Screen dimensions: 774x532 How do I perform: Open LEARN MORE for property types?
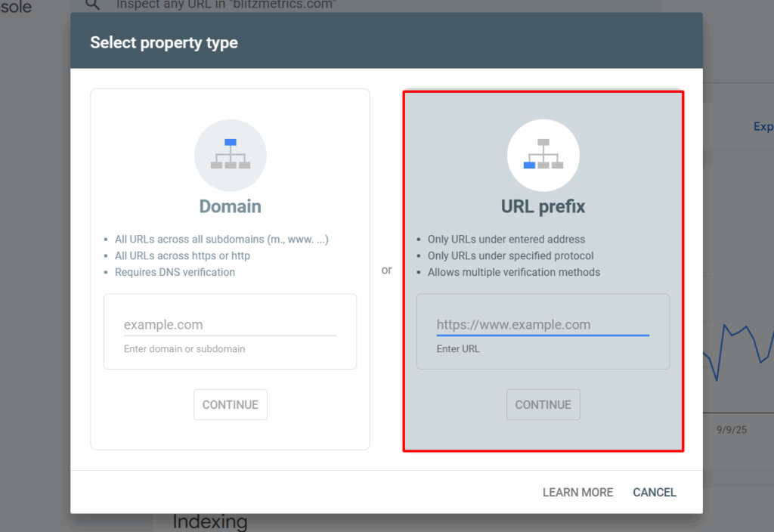tap(577, 492)
